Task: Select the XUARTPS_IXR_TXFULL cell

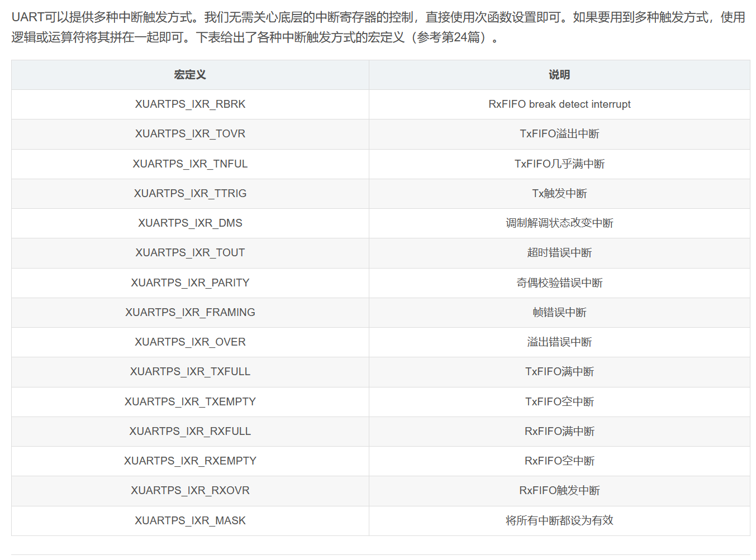Action: (x=190, y=372)
